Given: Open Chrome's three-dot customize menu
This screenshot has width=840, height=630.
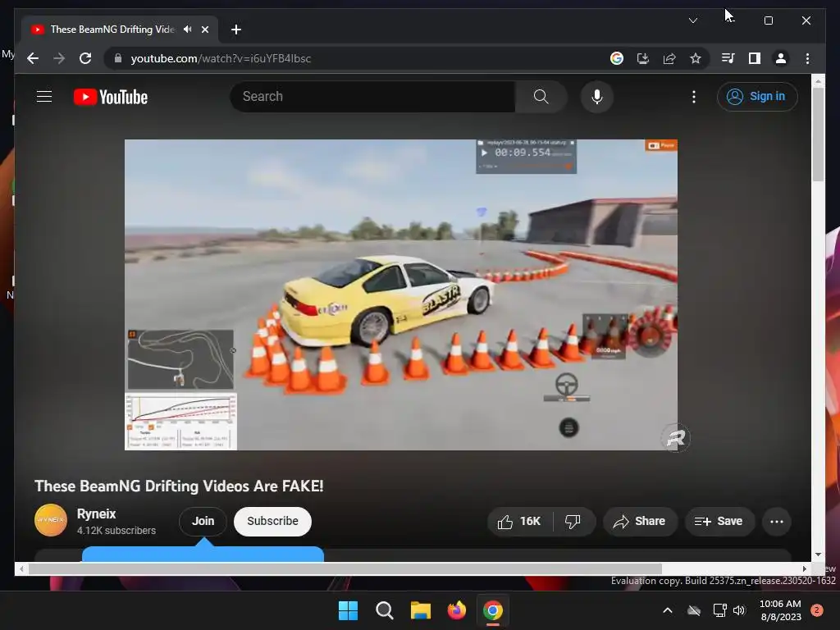Looking at the screenshot, I should pos(807,58).
